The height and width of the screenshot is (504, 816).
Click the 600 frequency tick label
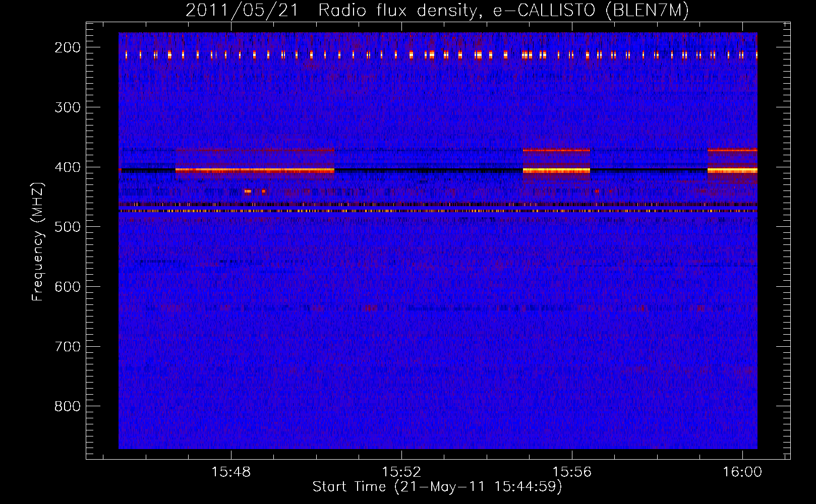68,287
